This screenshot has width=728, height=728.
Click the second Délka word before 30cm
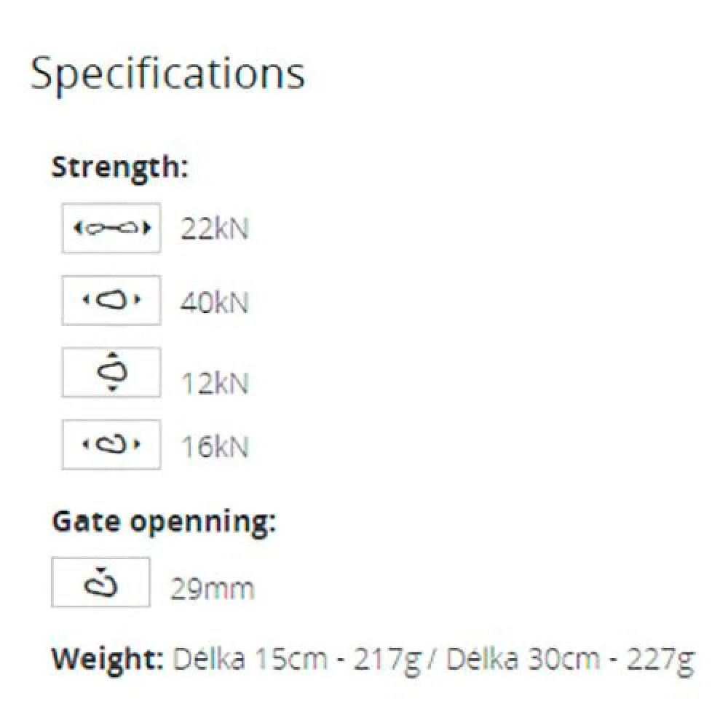coord(481,660)
